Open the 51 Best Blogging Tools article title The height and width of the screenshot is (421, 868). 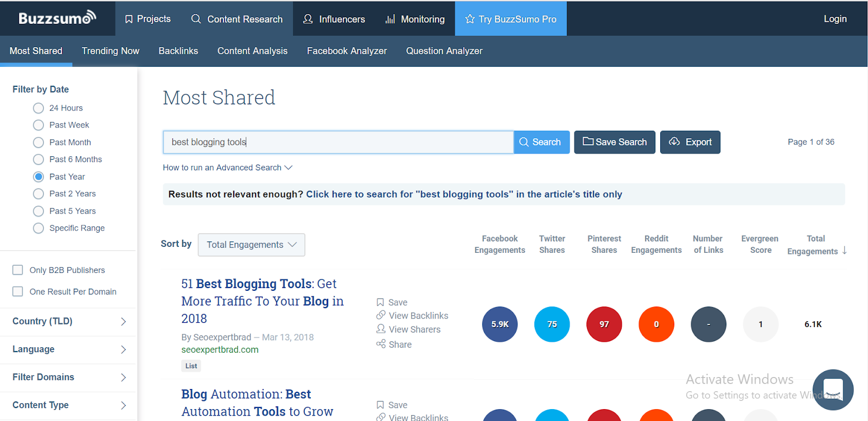(263, 301)
